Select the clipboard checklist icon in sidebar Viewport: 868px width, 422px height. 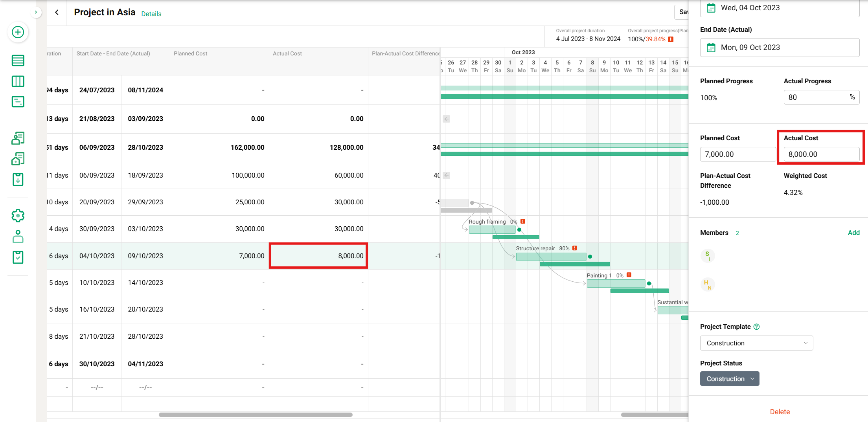pyautogui.click(x=18, y=257)
